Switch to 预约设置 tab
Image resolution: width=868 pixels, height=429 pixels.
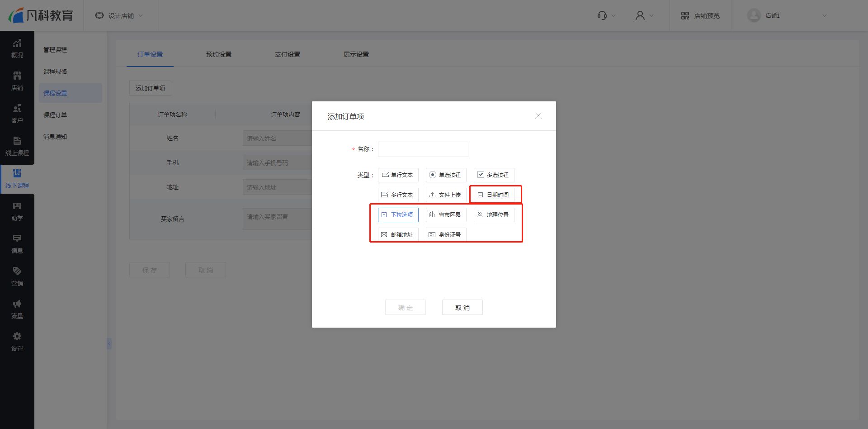click(x=219, y=54)
